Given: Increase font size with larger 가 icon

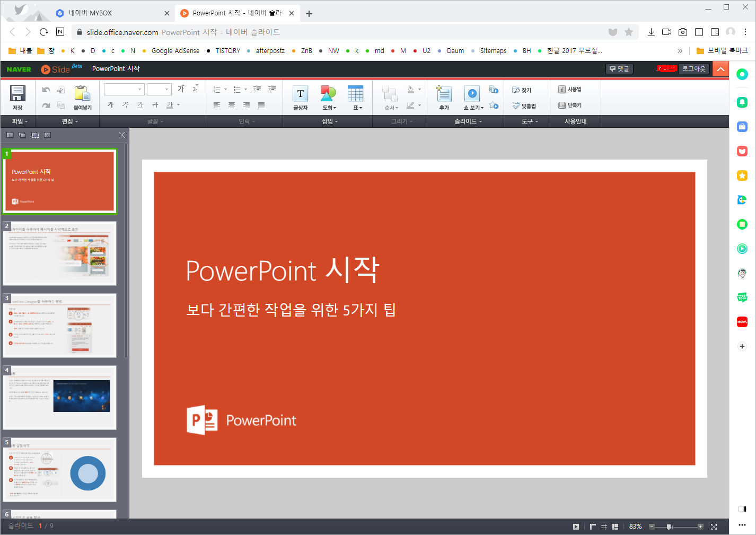Looking at the screenshot, I should [181, 89].
